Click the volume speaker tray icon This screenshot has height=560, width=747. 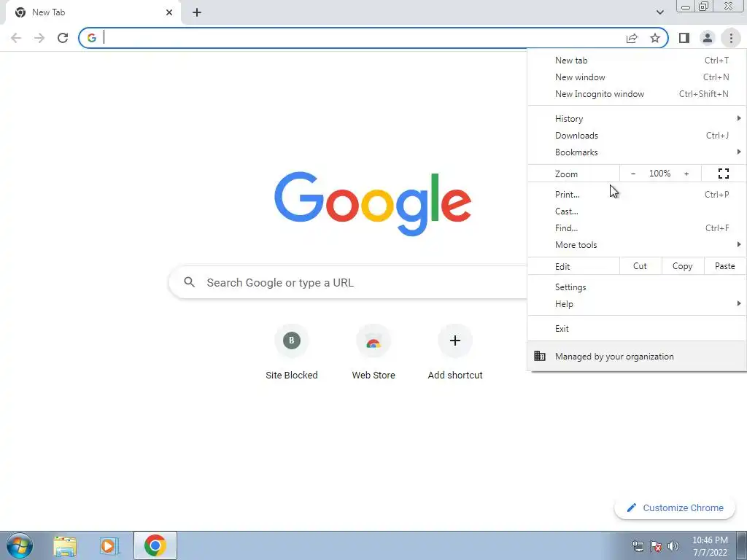pos(673,546)
